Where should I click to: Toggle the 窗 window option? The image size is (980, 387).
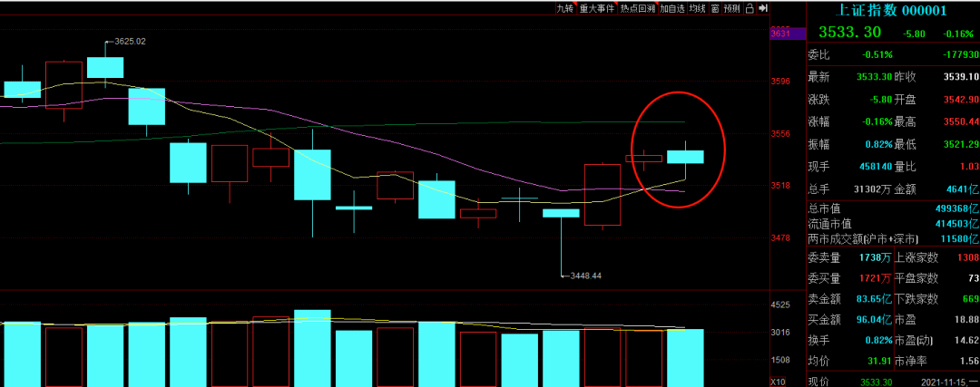click(x=715, y=8)
